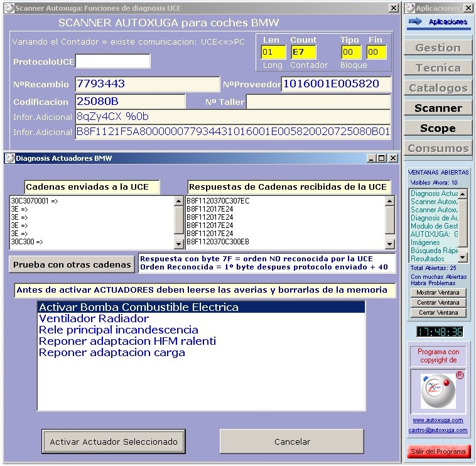The image size is (476, 466).
Task: Select sent string 30C300
Action: pyautogui.click(x=92, y=242)
